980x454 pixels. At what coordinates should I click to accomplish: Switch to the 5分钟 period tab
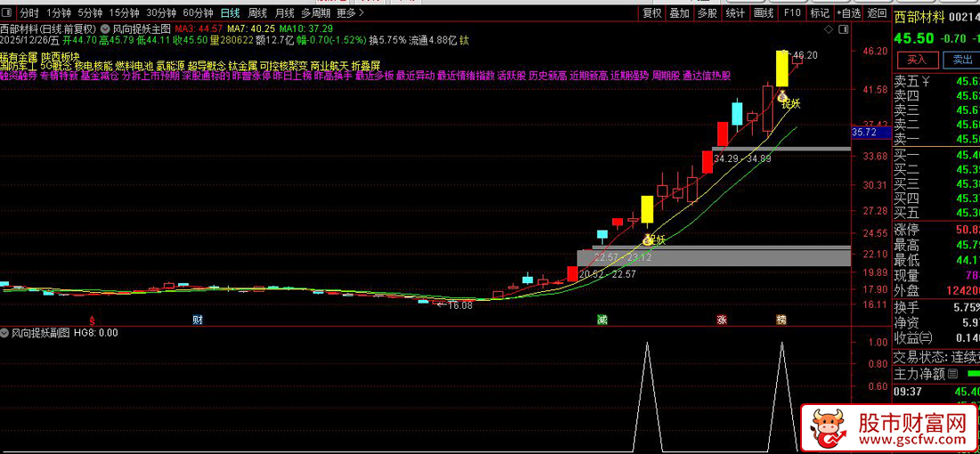(x=89, y=12)
